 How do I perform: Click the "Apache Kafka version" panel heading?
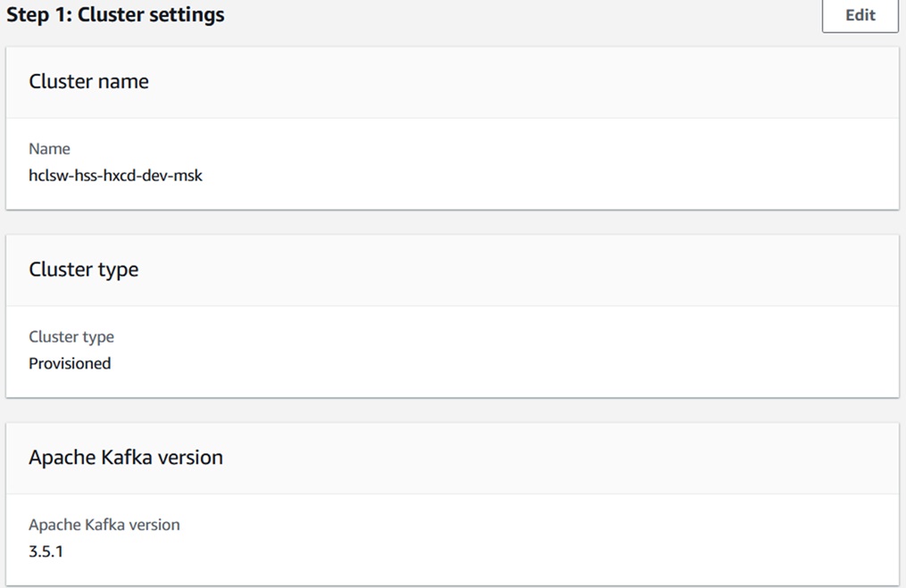click(126, 458)
